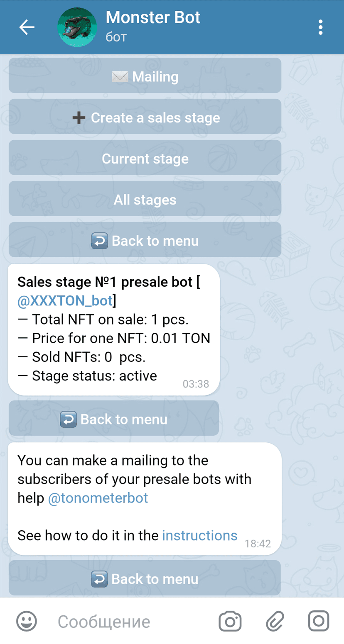Open the Monster Bot profile from the title
The width and height of the screenshot is (344, 644).
(153, 18)
